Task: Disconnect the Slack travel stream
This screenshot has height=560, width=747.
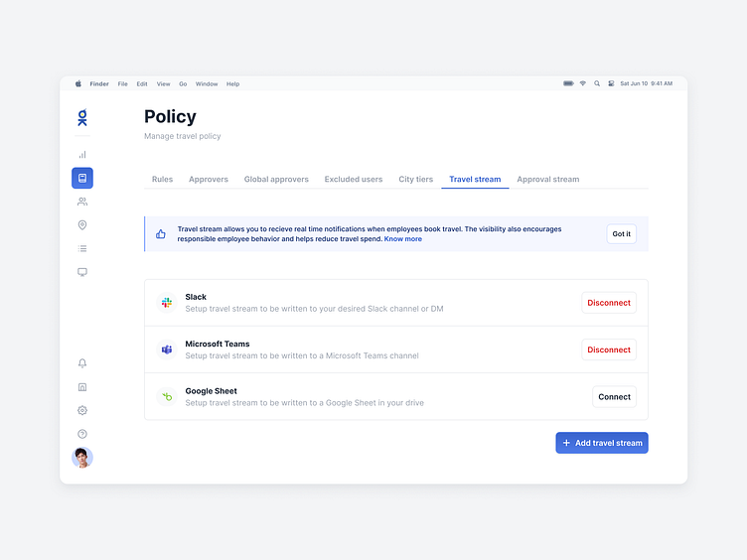Action: tap(609, 303)
